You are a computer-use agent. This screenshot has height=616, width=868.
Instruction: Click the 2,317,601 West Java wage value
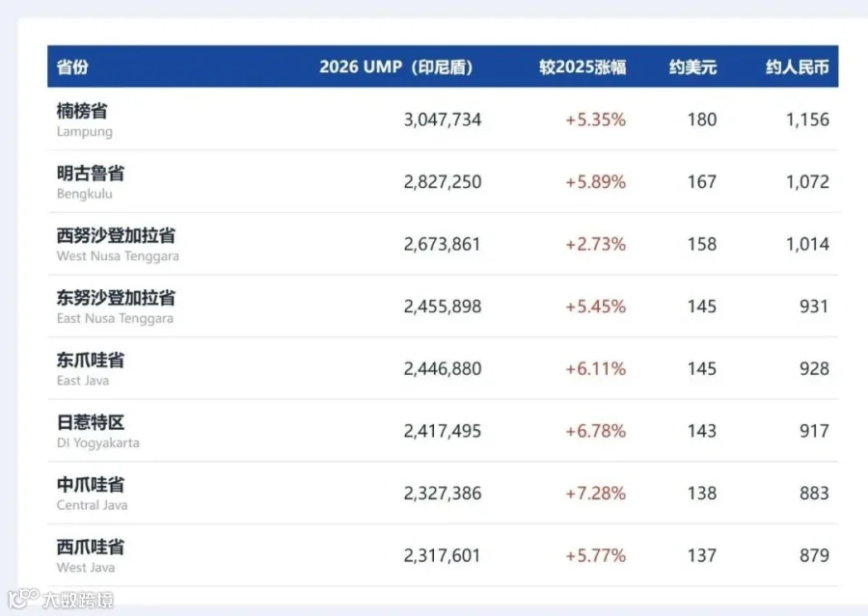tap(442, 555)
